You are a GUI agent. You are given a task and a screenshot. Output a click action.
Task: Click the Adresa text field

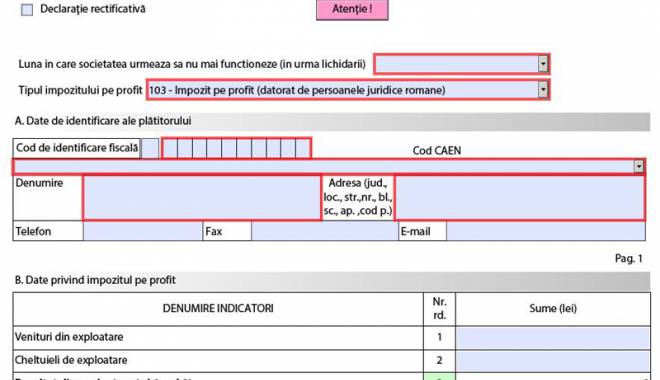[520, 198]
